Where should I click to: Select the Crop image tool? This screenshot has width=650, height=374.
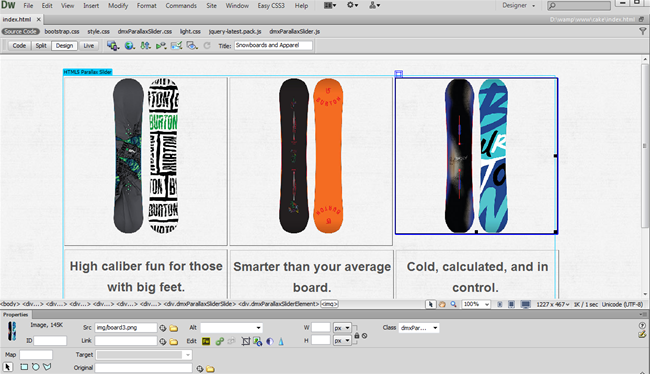[x=245, y=341]
